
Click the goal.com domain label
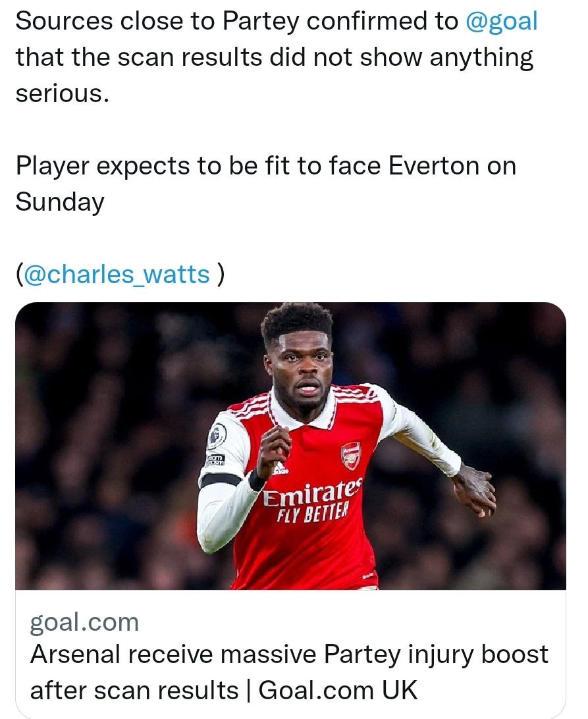(x=84, y=622)
